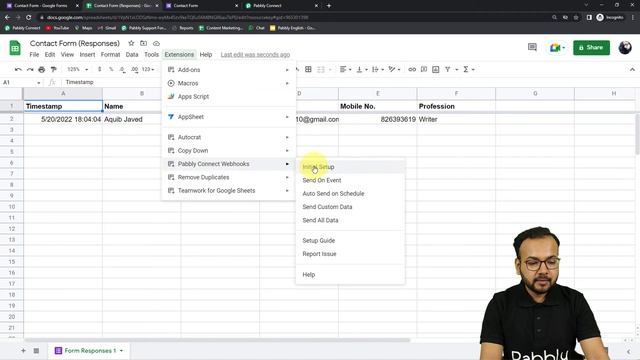Screen dimensions: 640x360
Task: Click the print icon
Action: click(42, 69)
